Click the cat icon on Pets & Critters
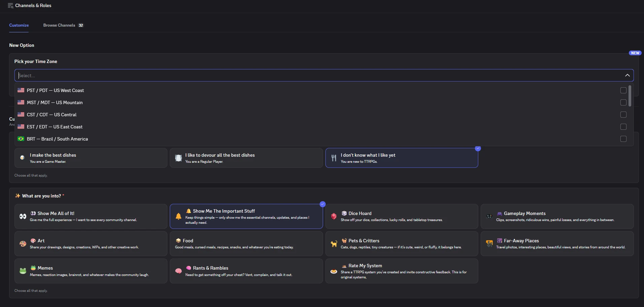644x307 pixels. tap(334, 244)
